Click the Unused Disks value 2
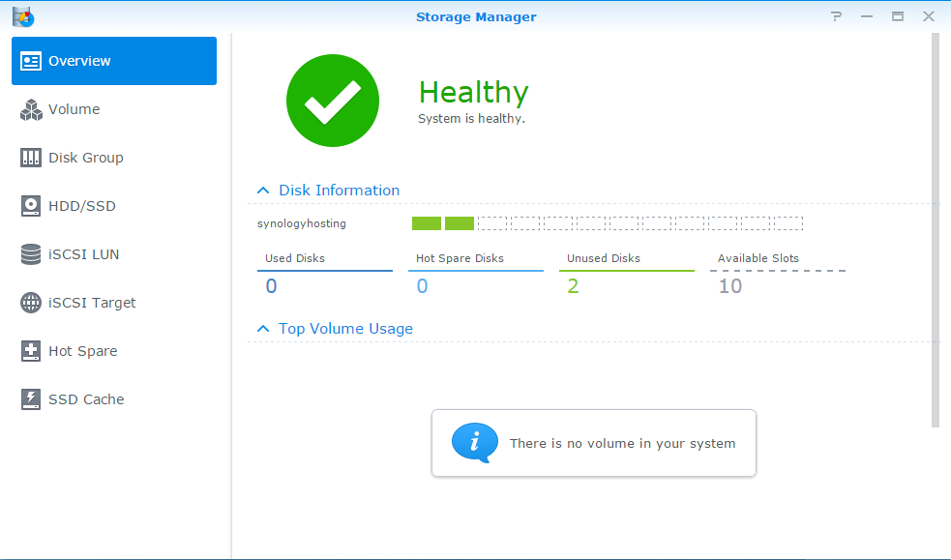951x560 pixels. pyautogui.click(x=573, y=286)
